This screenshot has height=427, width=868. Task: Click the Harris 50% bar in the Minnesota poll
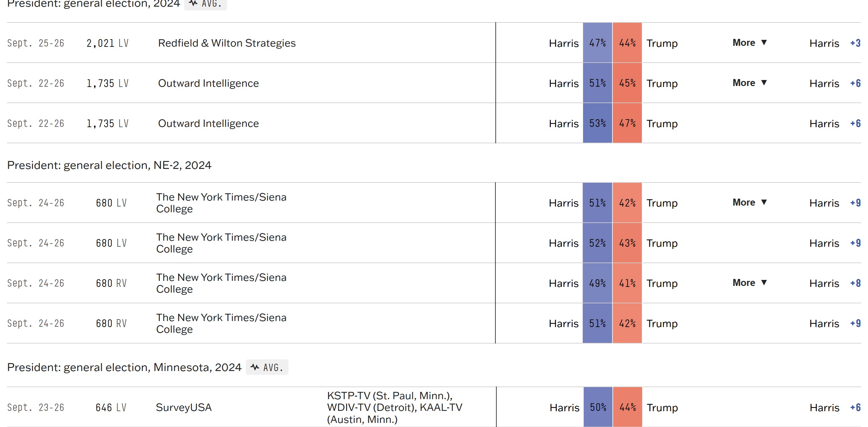point(598,407)
